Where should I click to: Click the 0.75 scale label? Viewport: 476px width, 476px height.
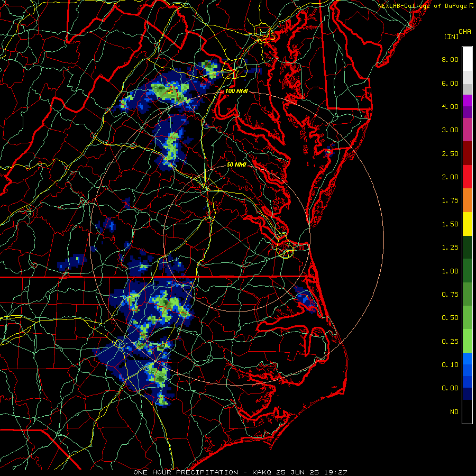[x=450, y=295]
